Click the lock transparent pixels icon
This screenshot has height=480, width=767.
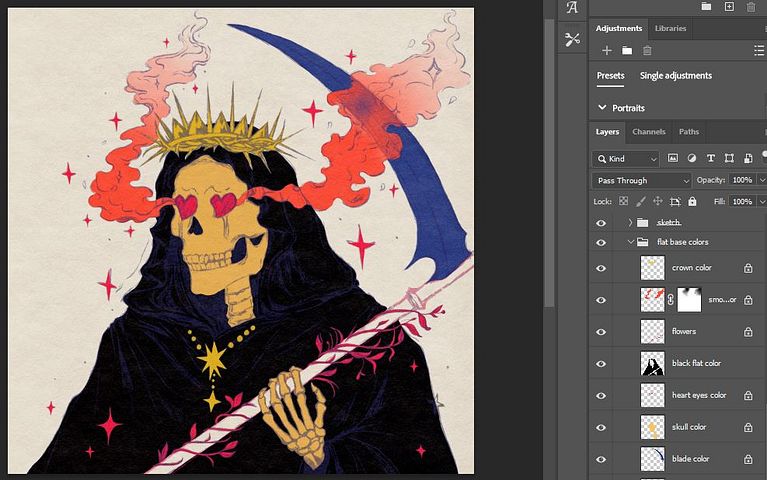coord(623,201)
